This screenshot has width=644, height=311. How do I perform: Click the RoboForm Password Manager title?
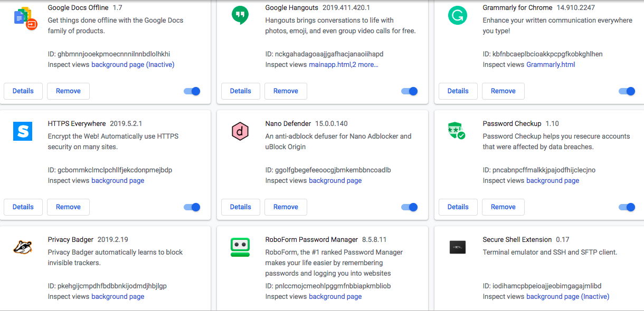click(x=311, y=240)
